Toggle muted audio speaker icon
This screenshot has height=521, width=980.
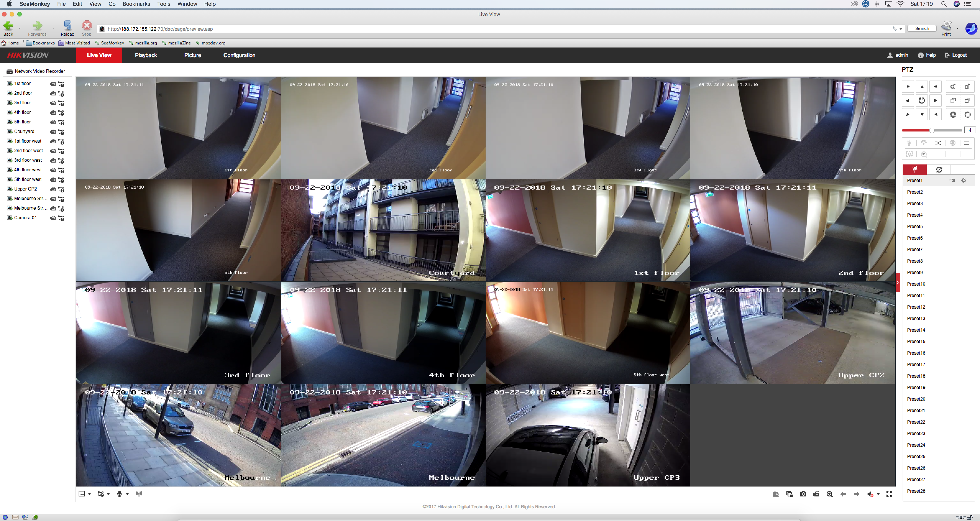coord(870,494)
